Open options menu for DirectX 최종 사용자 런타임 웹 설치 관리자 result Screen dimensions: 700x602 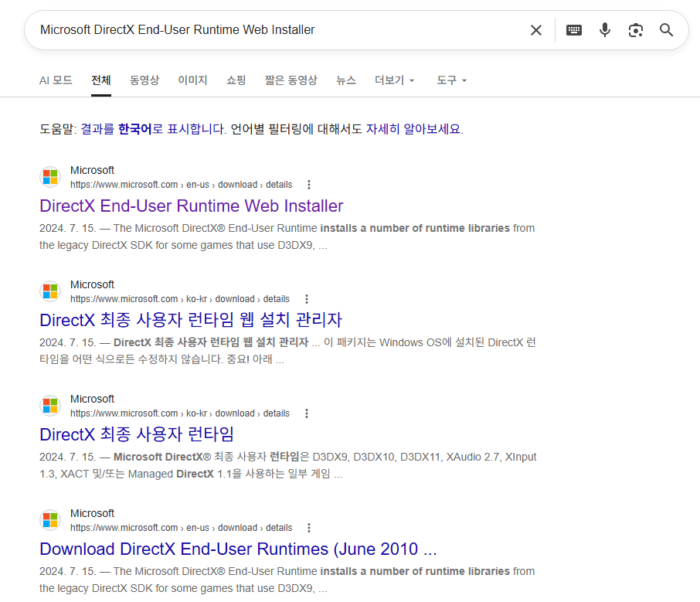[306, 299]
